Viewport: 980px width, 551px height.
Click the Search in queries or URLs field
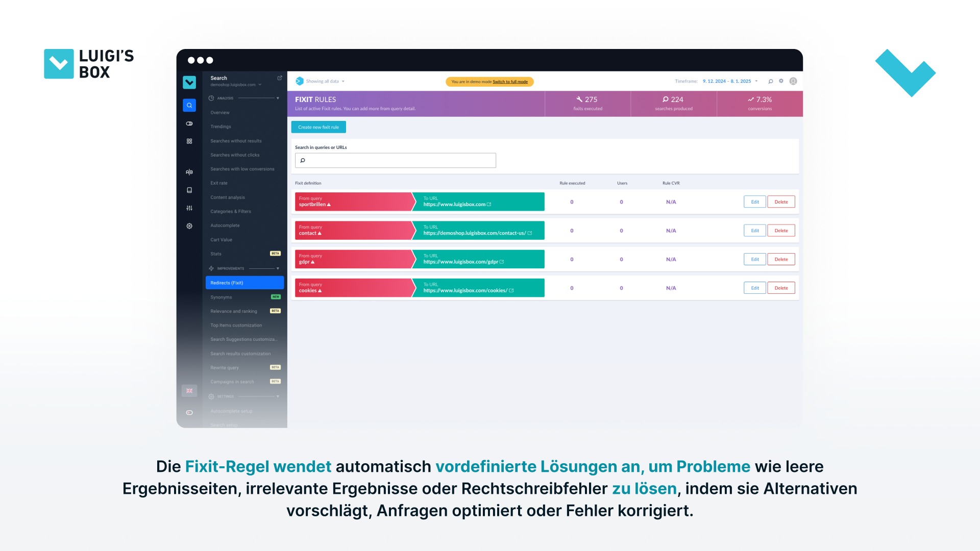click(x=396, y=160)
